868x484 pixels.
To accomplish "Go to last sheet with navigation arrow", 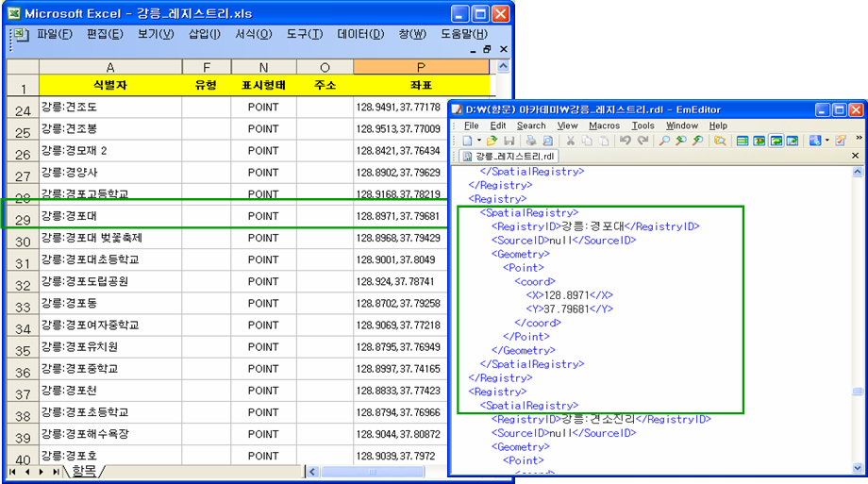I will (56, 472).
